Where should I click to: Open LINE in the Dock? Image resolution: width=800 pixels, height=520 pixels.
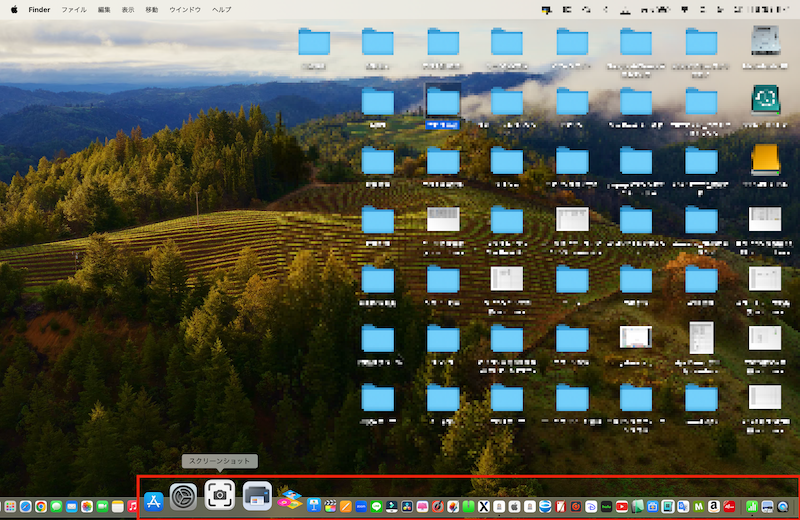pyautogui.click(x=377, y=506)
